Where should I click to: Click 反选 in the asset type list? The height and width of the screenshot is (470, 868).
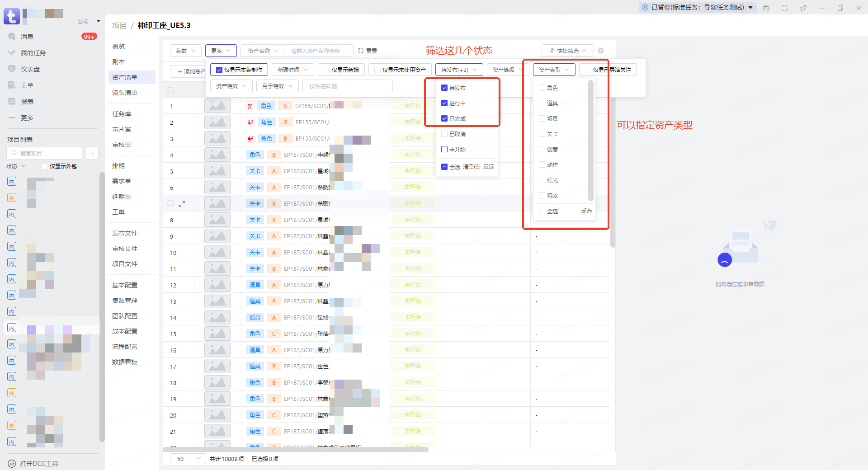coord(586,211)
